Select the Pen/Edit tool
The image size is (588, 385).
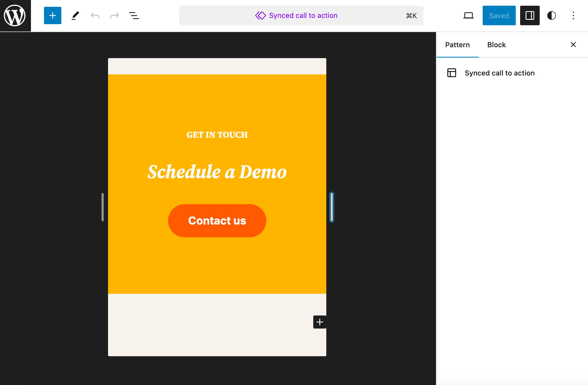75,15
